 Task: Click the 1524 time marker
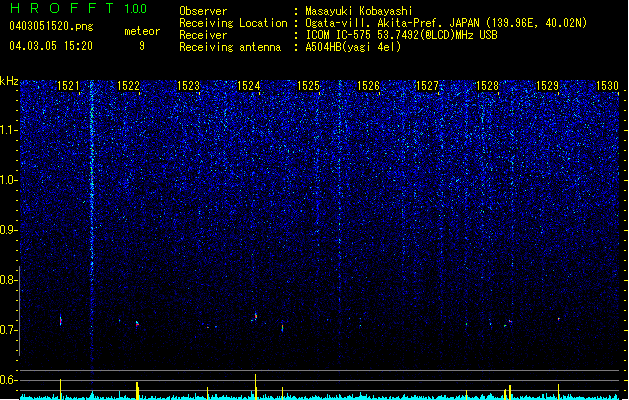[x=248, y=85]
